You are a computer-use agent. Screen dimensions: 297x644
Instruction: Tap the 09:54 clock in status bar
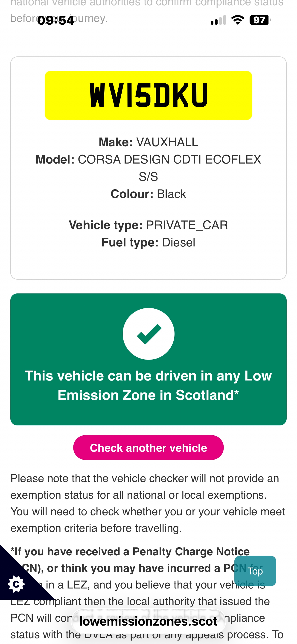(x=55, y=20)
